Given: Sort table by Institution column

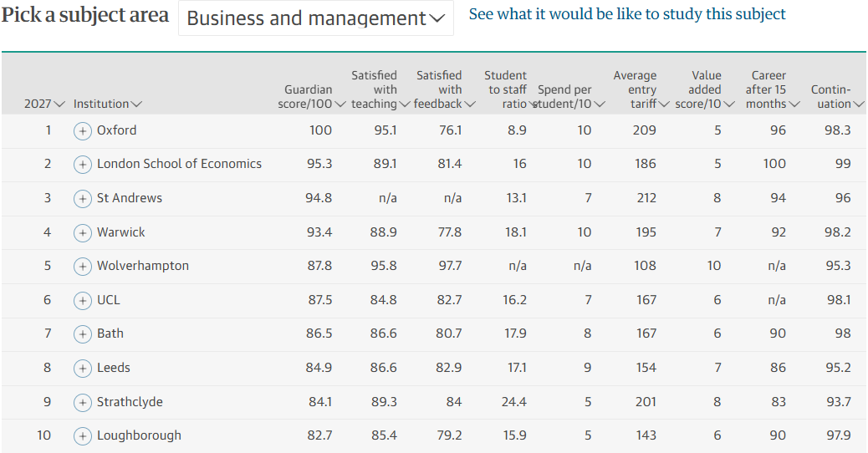Looking at the screenshot, I should click(107, 104).
